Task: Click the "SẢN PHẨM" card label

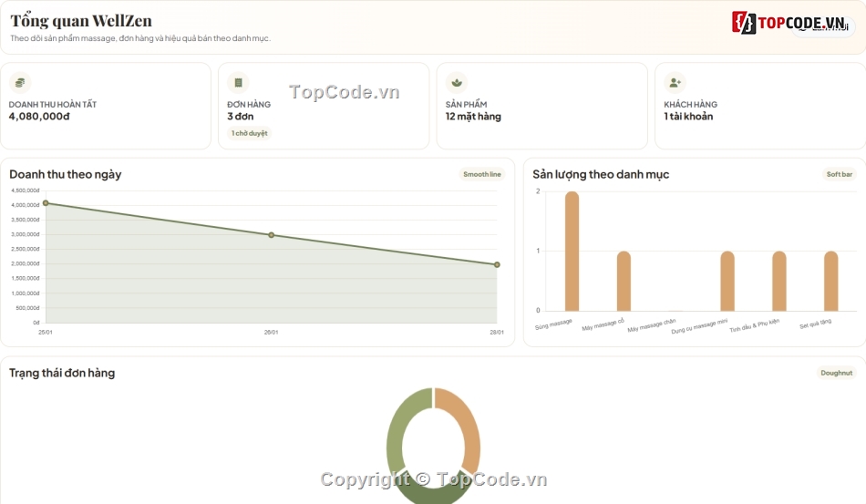Action: point(466,104)
